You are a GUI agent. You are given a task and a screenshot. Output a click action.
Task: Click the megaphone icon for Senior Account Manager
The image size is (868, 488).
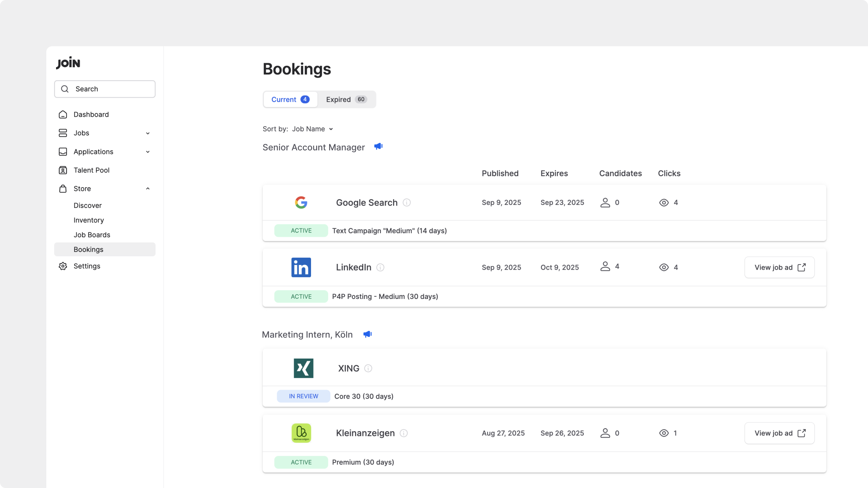[378, 146]
